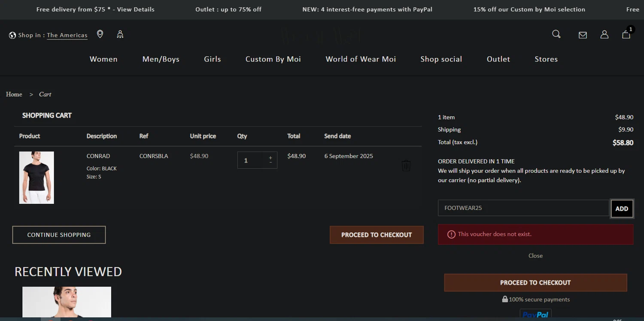Click Free delivery from $75 View Details banner
644x321 pixels.
click(95, 9)
